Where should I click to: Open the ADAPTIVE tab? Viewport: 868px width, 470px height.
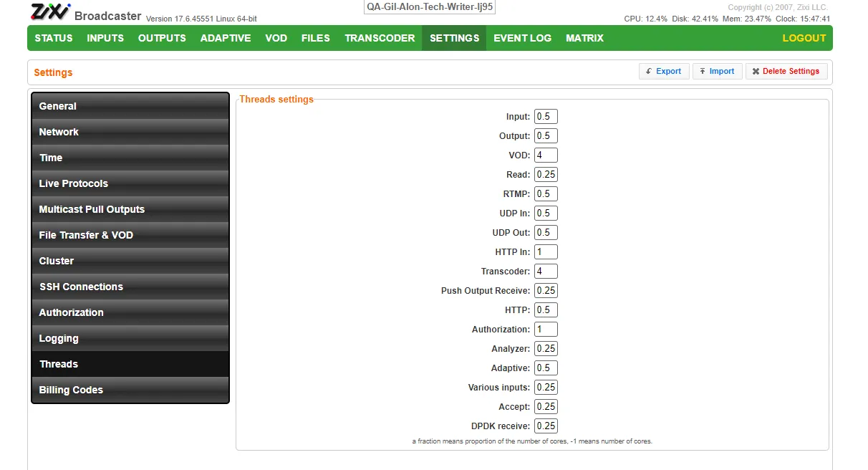coord(226,38)
